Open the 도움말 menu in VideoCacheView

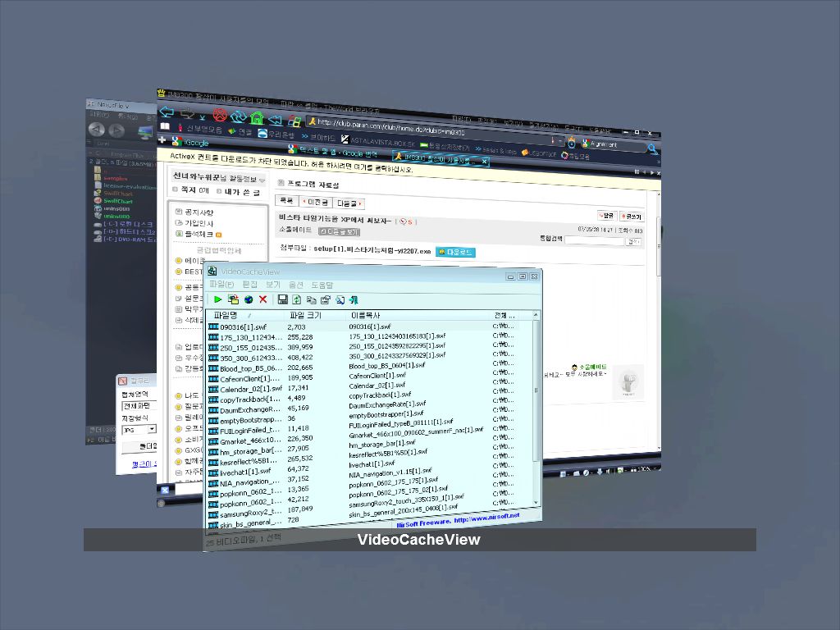click(322, 285)
